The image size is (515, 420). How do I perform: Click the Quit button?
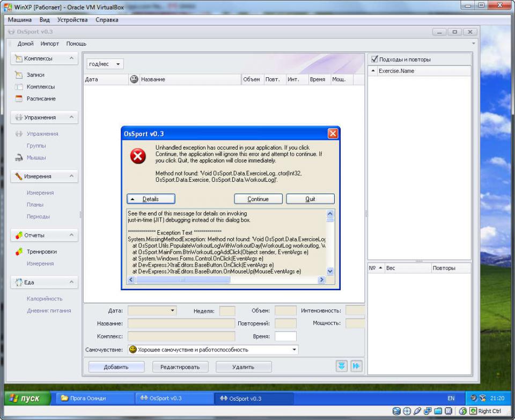310,199
